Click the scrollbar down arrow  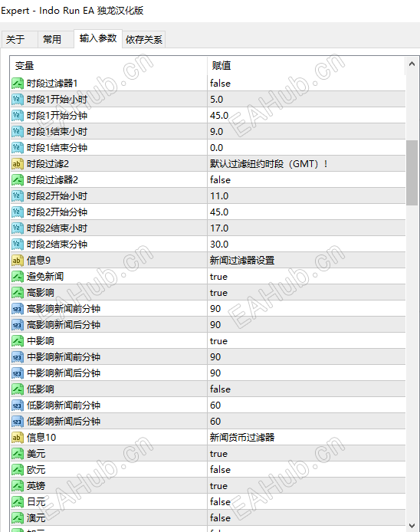pyautogui.click(x=412, y=526)
